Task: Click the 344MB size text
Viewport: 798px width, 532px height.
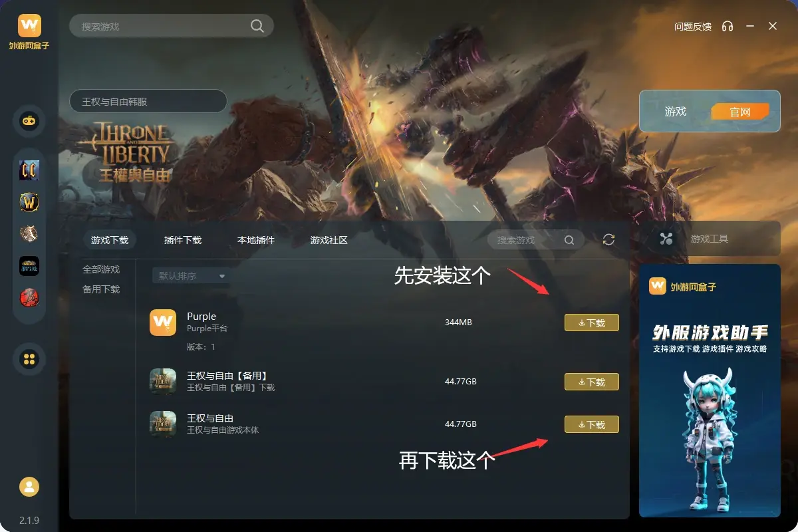Action: coord(458,323)
